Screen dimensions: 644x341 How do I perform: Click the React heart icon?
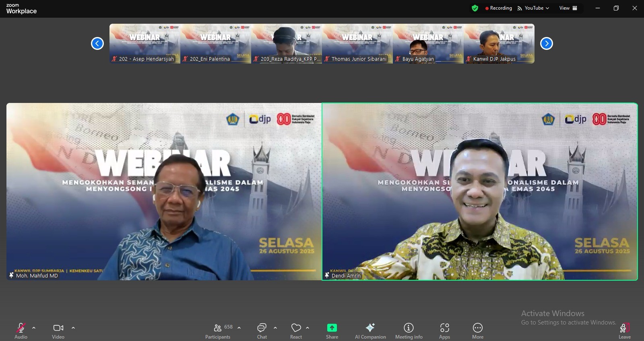pyautogui.click(x=296, y=331)
